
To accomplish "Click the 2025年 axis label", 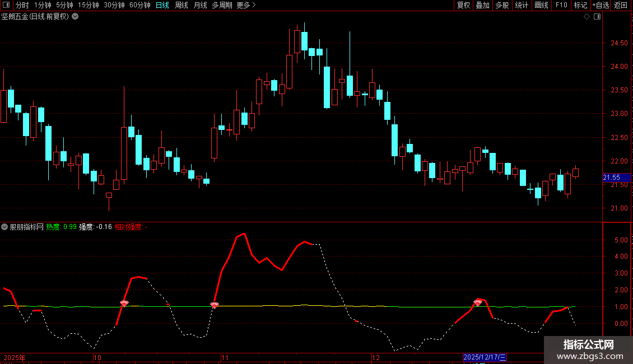I will [x=15, y=357].
